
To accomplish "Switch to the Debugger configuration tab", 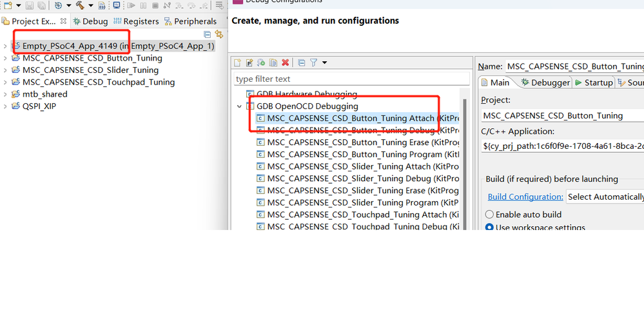I will 545,82.
